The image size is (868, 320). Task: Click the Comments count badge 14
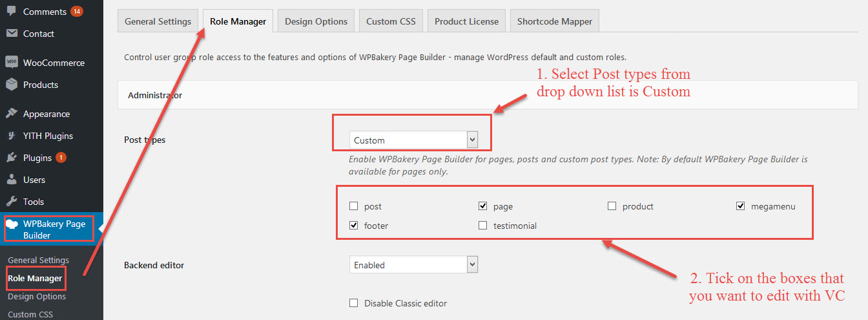[77, 12]
